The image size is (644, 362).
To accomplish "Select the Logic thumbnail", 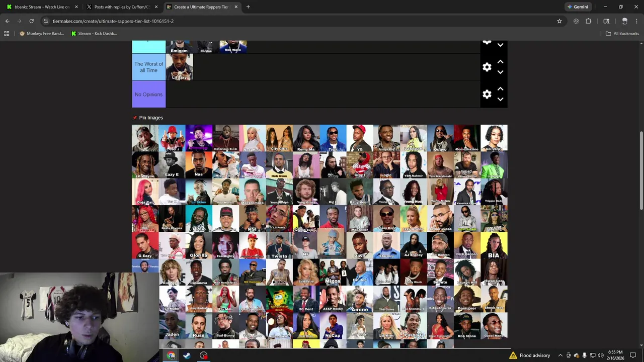I will click(x=386, y=165).
